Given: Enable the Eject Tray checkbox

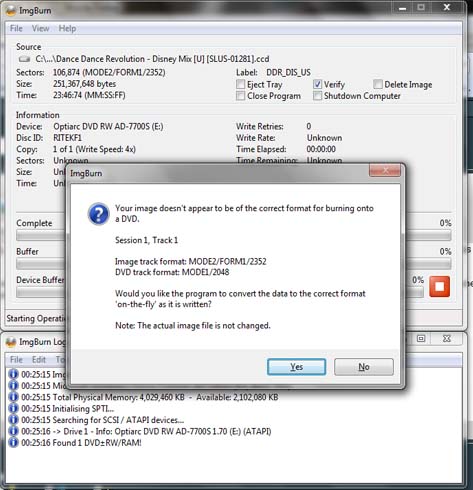Looking at the screenshot, I should tap(240, 84).
